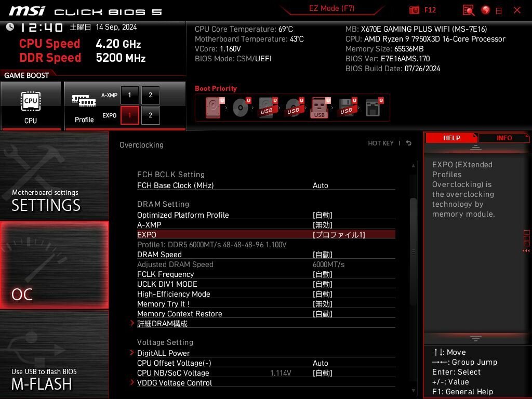The image size is (532, 399).
Task: Click the Boot Priority heading
Action: pyautogui.click(x=216, y=88)
